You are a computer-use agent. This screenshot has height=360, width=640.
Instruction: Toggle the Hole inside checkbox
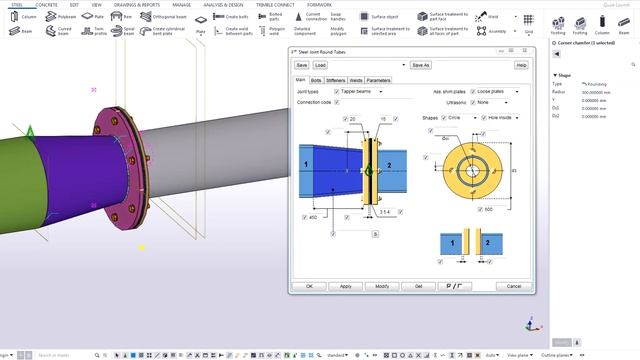point(484,118)
